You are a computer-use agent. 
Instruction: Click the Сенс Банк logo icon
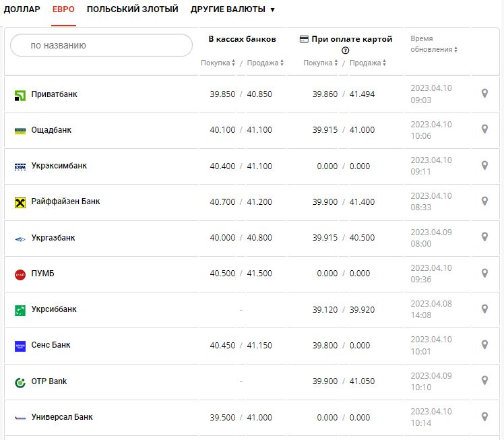point(20,346)
